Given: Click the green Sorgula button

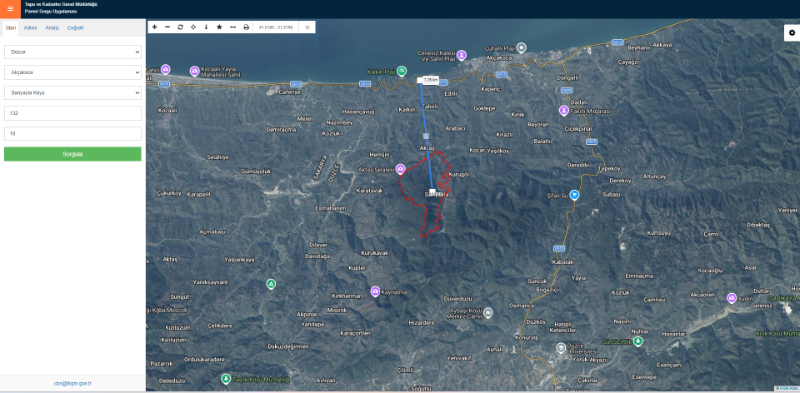Looking at the screenshot, I should [x=72, y=154].
